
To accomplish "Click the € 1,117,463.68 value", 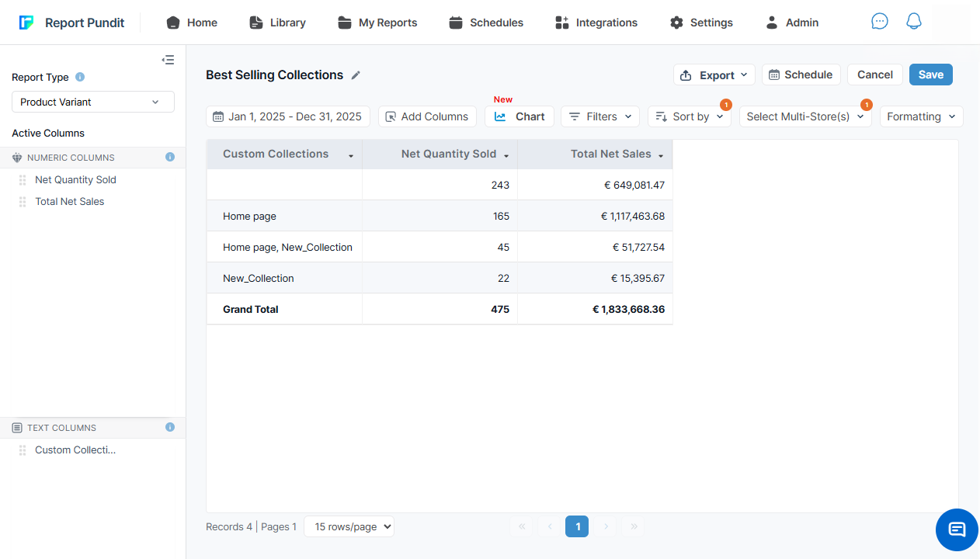I will [x=632, y=217].
